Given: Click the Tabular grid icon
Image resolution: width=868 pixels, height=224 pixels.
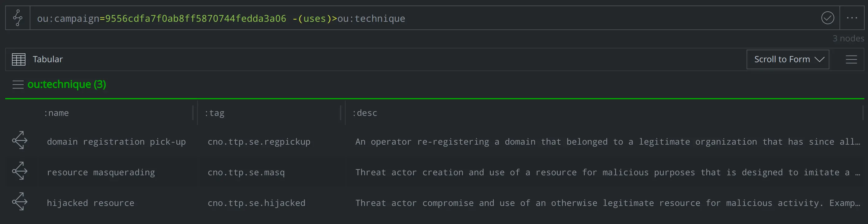Looking at the screenshot, I should [x=18, y=59].
